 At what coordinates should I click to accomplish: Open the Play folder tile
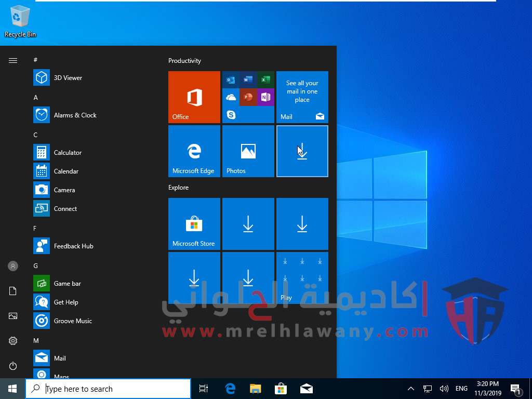click(302, 278)
